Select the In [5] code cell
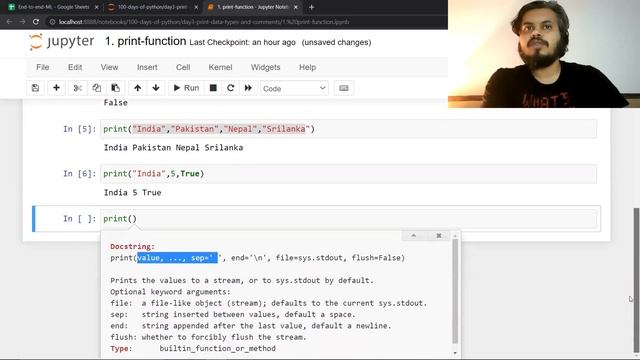 click(x=349, y=129)
